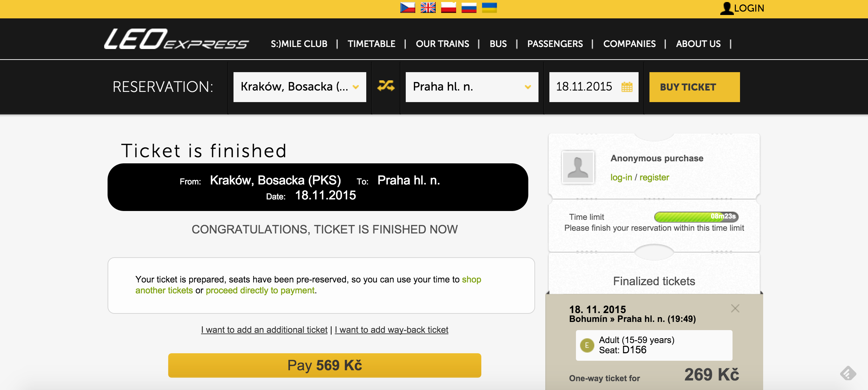
Task: Go to the Our Trains menu item
Action: [442, 44]
